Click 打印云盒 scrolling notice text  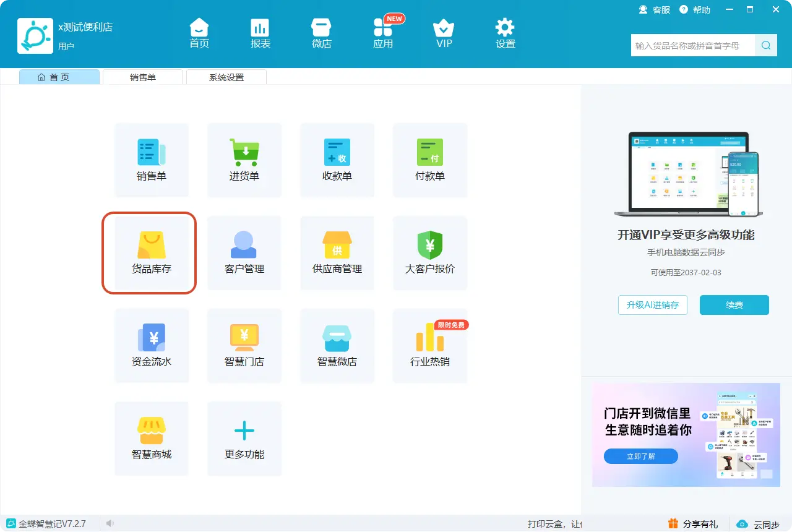click(555, 524)
